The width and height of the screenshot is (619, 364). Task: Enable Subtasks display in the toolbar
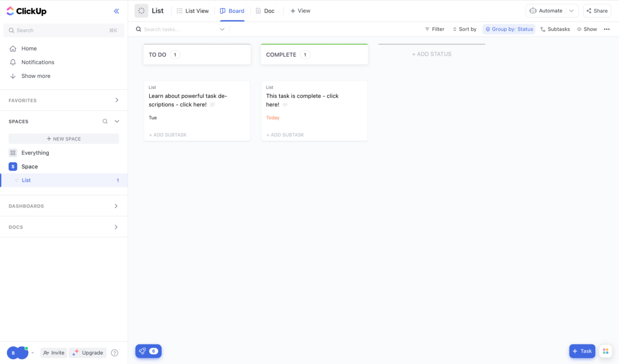[x=555, y=29]
